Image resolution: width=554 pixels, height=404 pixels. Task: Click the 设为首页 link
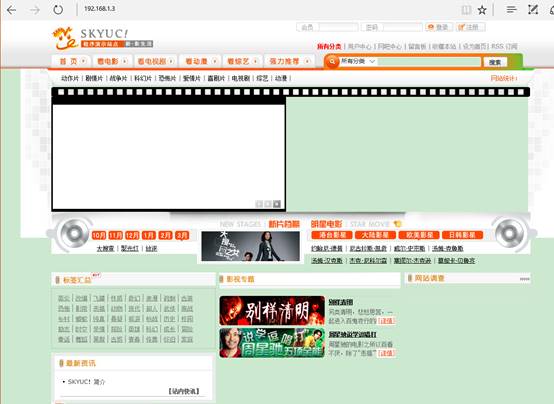(x=475, y=46)
